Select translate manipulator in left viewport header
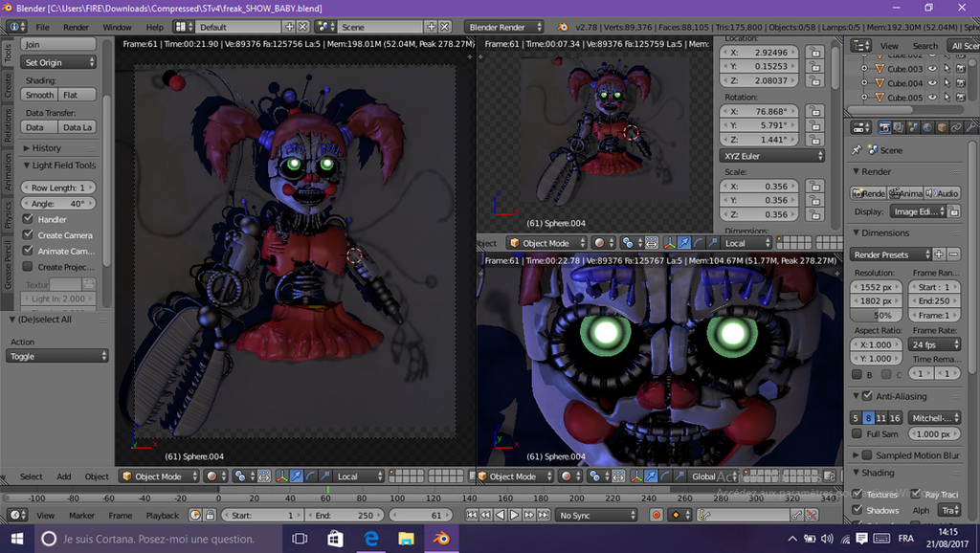 (297, 476)
